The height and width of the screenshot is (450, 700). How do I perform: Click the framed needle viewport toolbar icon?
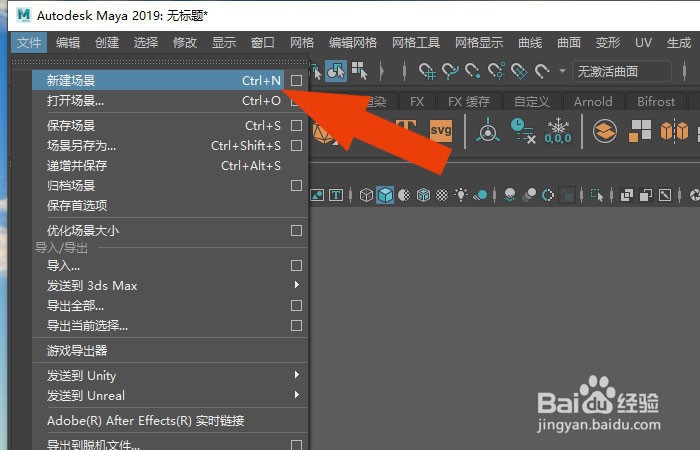coord(665,195)
